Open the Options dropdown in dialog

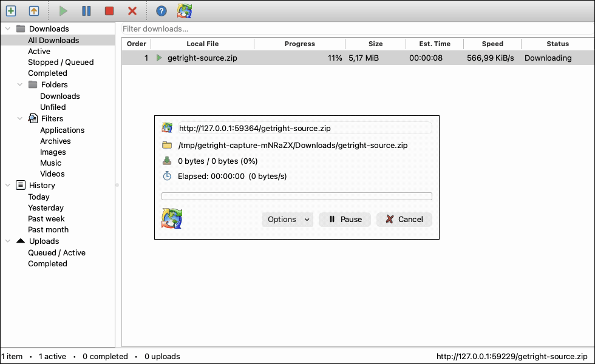coord(288,219)
